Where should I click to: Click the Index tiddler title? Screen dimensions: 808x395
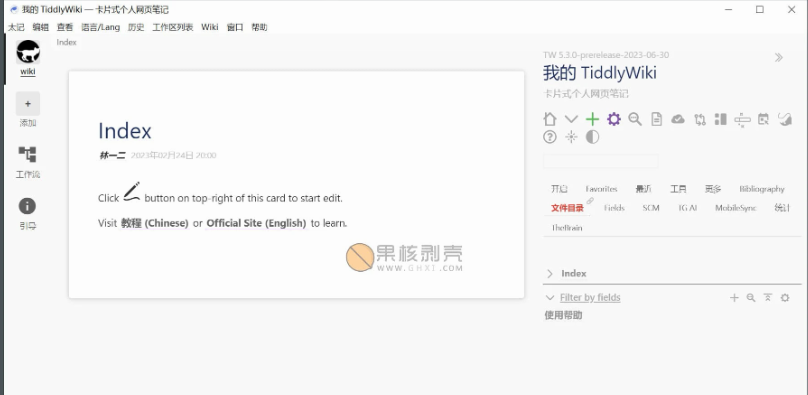click(x=125, y=131)
